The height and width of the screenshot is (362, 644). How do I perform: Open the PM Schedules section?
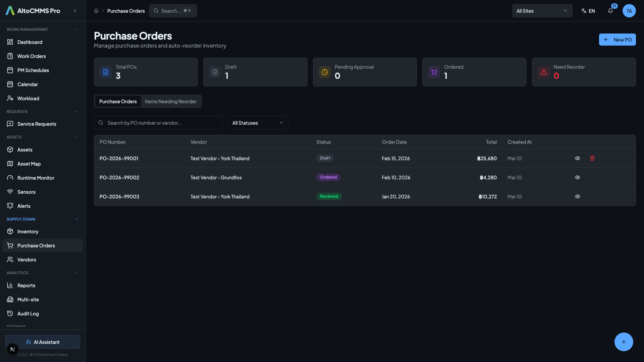coord(33,70)
